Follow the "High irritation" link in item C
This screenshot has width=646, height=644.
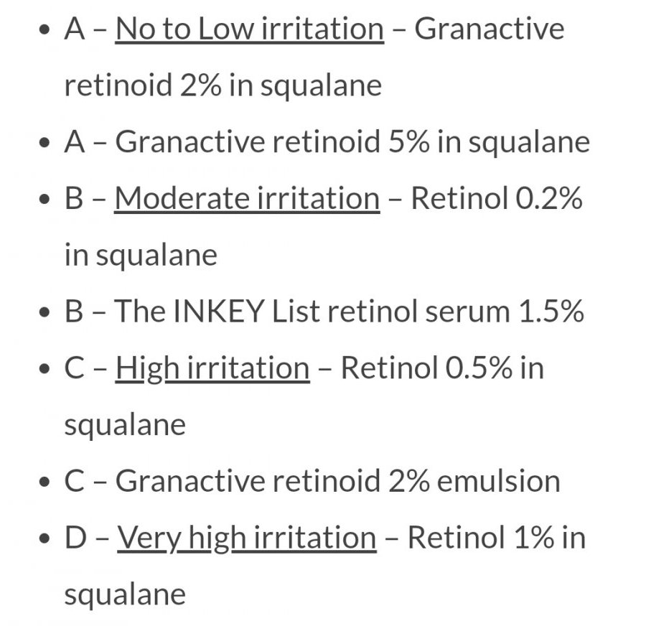[212, 368]
